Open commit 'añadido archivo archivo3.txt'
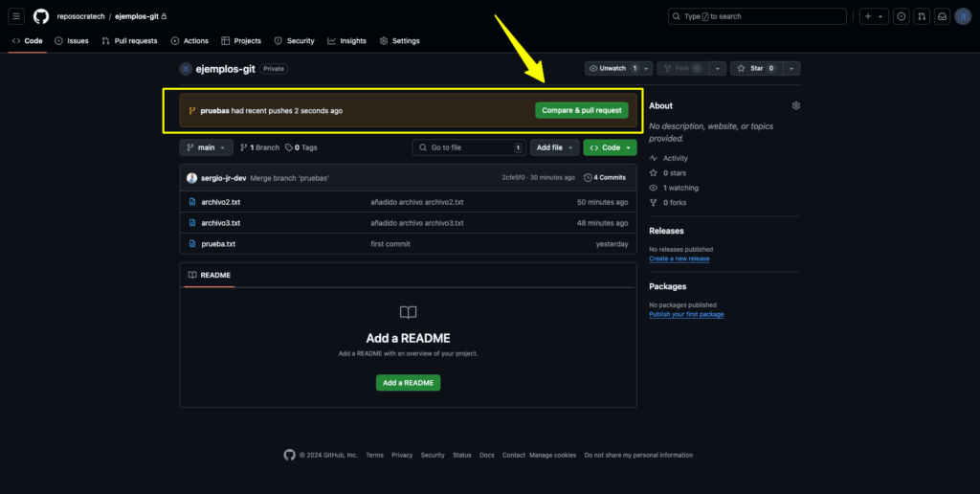The width and height of the screenshot is (980, 494). 417,223
